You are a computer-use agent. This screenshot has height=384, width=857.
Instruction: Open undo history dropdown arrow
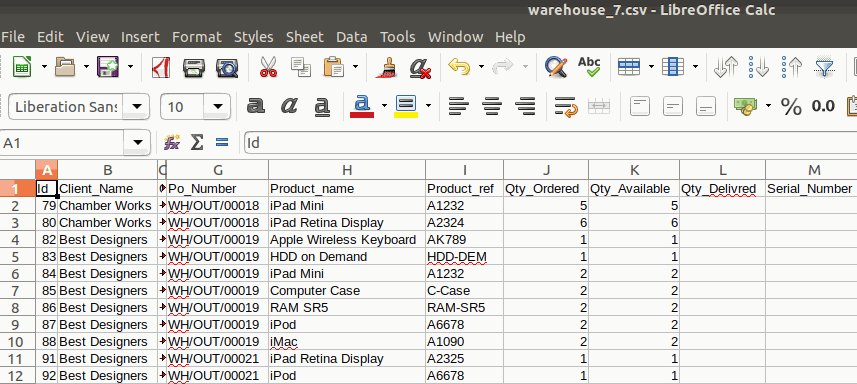(x=481, y=67)
